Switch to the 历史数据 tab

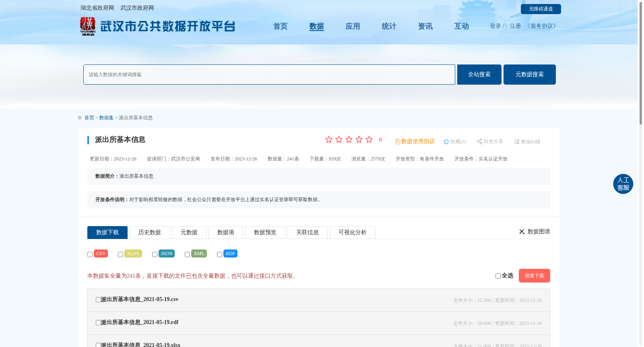tap(150, 233)
